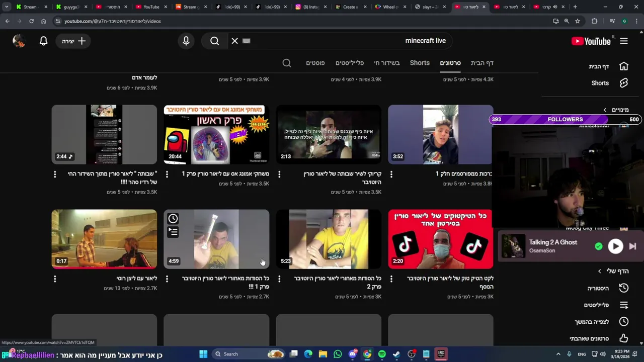
Task: Open Steam from the taskbar
Action: (396, 354)
